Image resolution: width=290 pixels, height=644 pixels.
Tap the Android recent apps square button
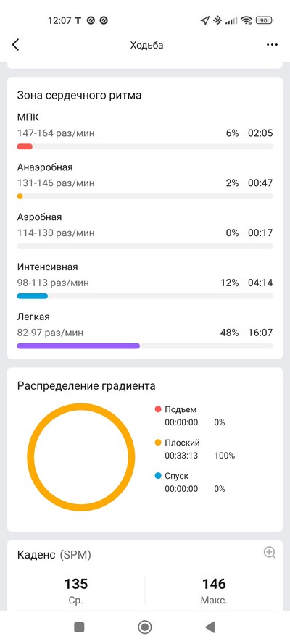79,627
